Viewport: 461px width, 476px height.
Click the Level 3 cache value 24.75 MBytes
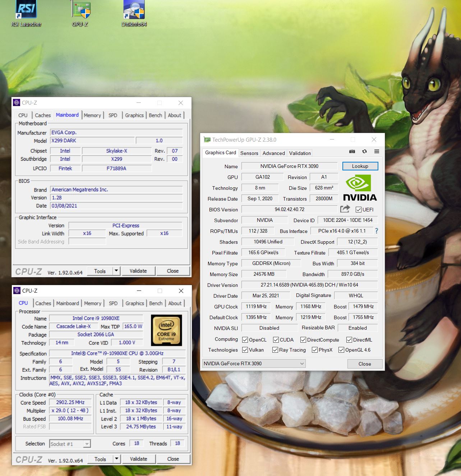pos(141,426)
